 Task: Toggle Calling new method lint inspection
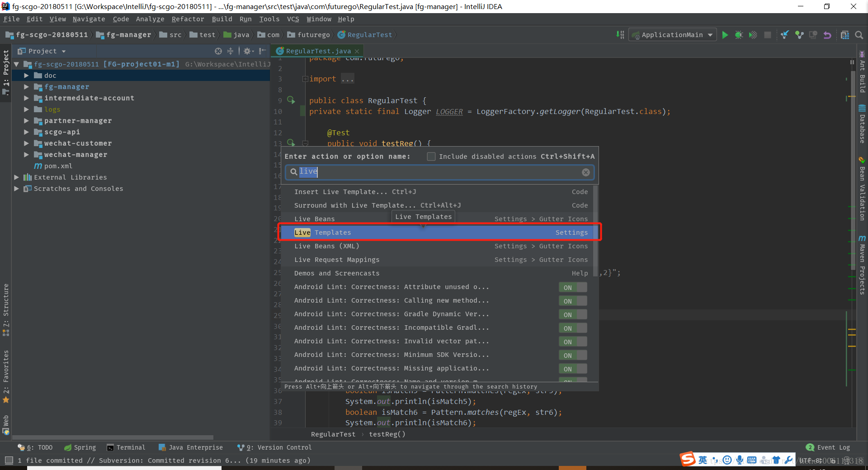(x=573, y=301)
